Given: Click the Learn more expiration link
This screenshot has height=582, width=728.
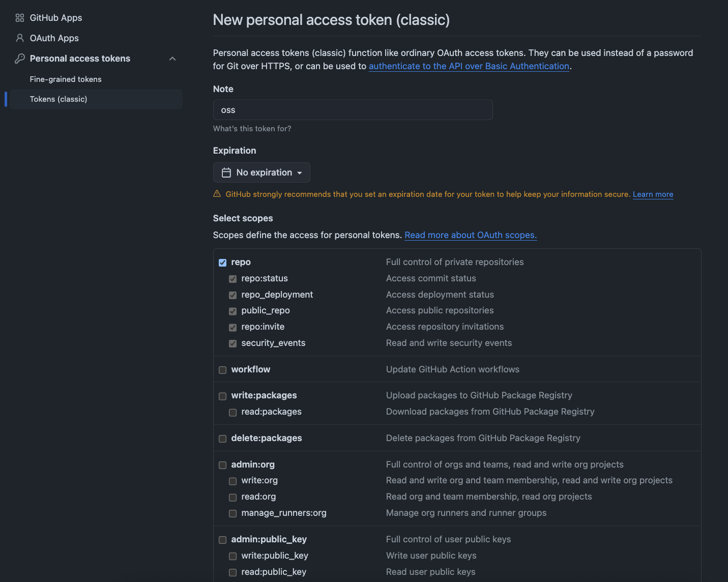Looking at the screenshot, I should (653, 194).
